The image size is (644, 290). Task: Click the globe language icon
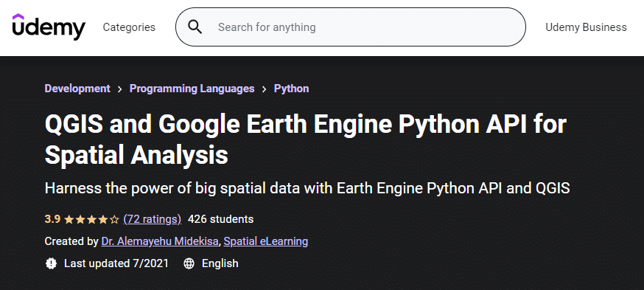click(189, 263)
